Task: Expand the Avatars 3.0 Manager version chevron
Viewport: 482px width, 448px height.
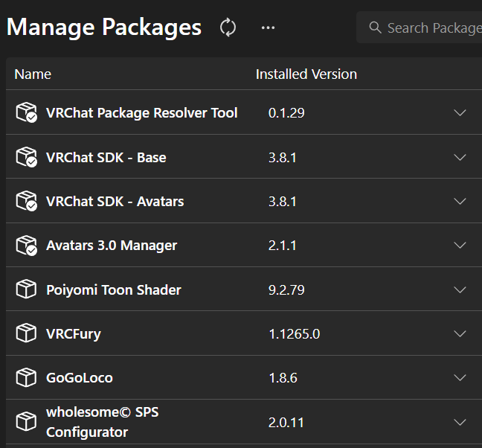Action: pos(460,245)
